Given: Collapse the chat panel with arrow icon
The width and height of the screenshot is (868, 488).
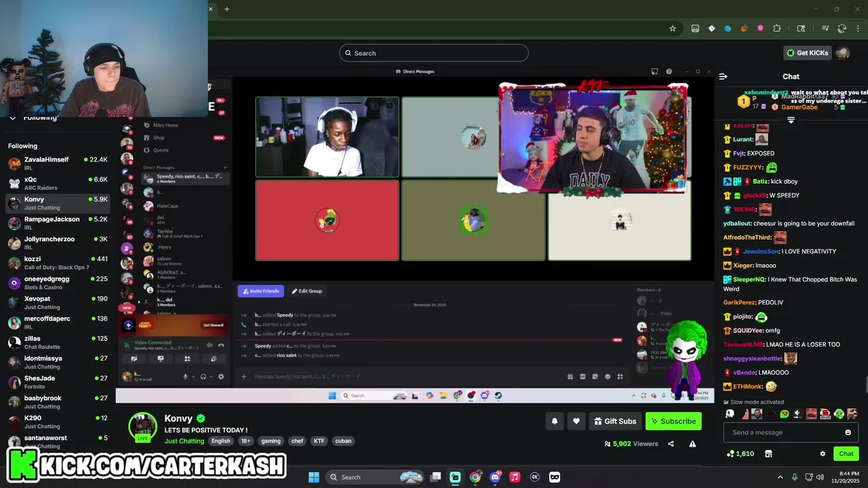Looking at the screenshot, I should click(723, 77).
